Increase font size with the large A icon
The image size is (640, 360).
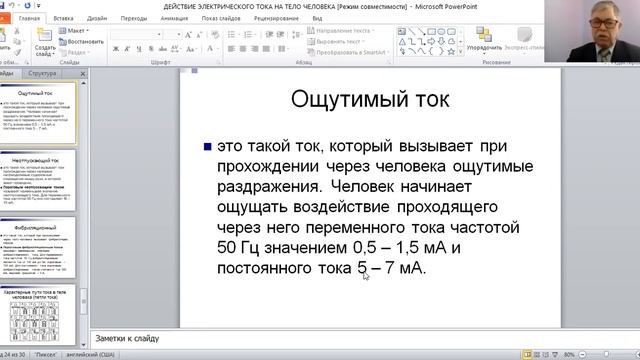(188, 35)
